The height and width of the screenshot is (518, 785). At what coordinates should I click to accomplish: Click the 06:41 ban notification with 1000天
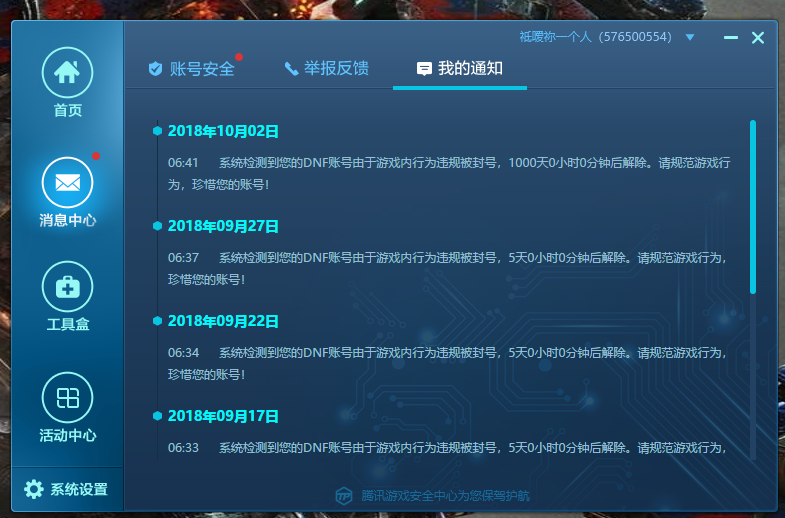coord(449,174)
